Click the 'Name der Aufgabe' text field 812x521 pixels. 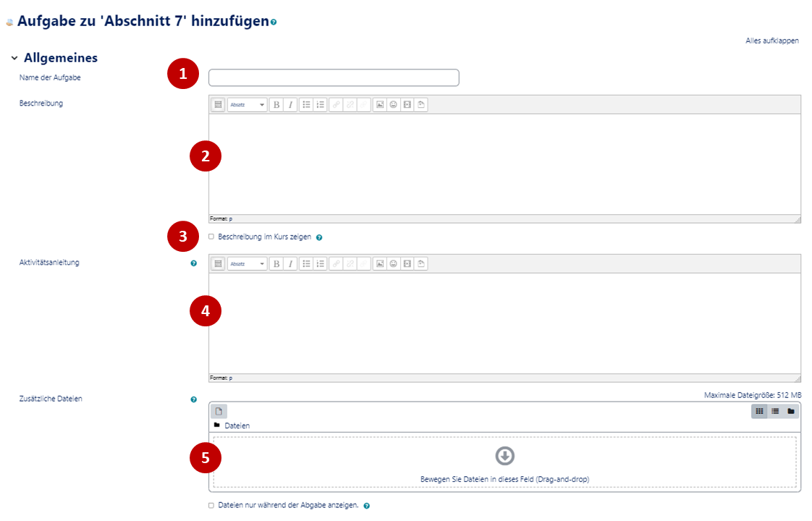coord(334,77)
